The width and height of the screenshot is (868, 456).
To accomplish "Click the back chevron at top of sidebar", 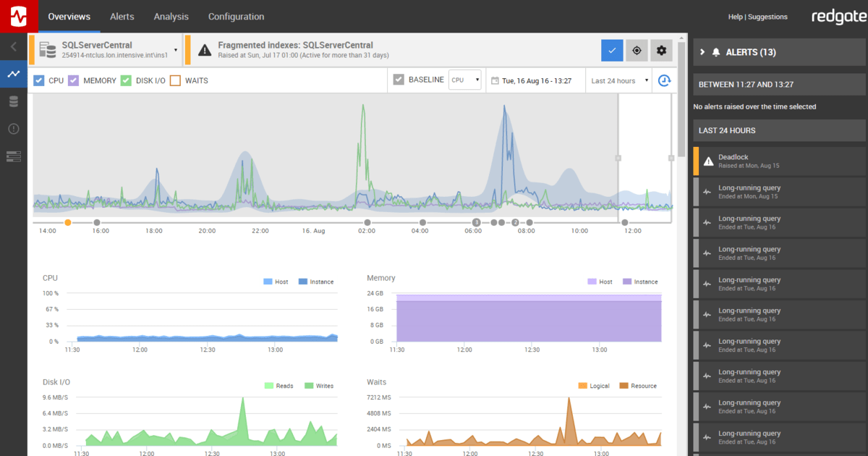I will tap(13, 46).
